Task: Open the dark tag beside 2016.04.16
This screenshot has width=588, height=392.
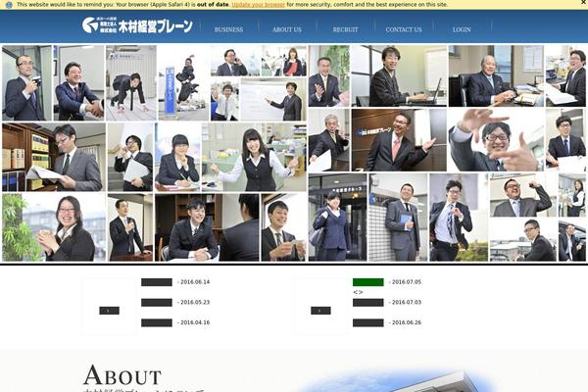Action: coord(157,322)
